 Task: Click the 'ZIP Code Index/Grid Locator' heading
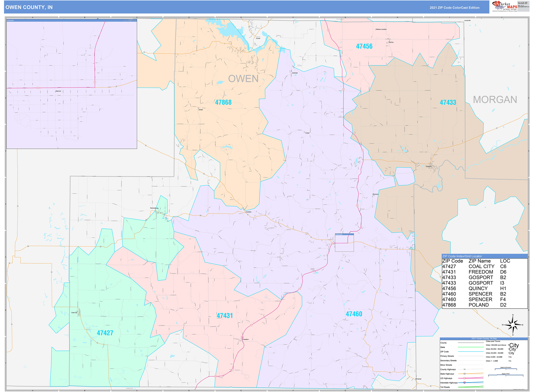(462, 256)
